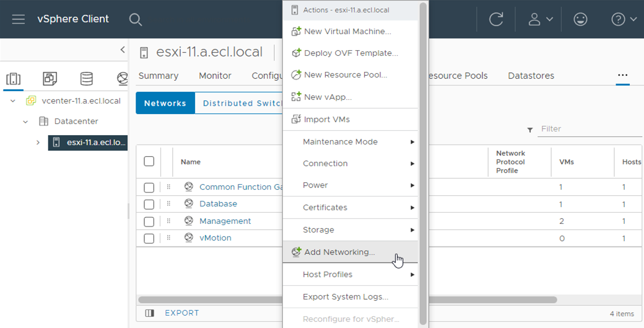
Task: Open the user account dropdown
Action: [x=540, y=19]
